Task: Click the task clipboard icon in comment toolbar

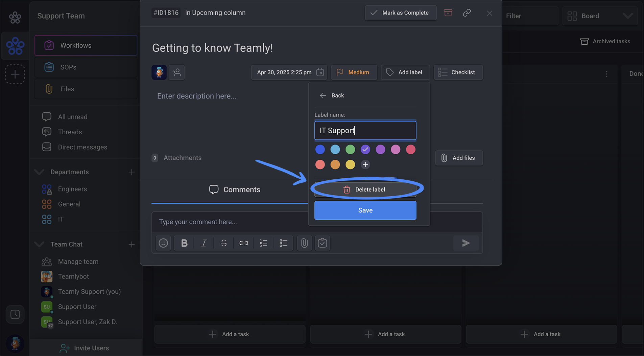Action: [x=323, y=243]
